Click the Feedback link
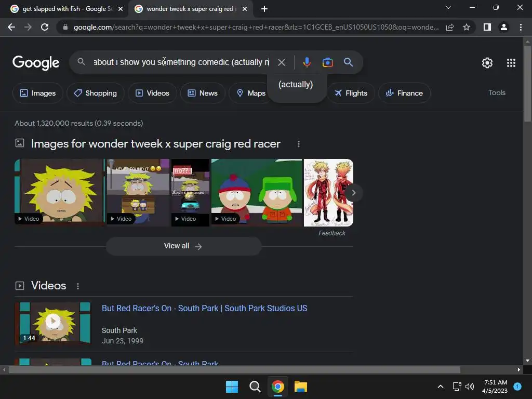Screen dimensions: 532x399 click(x=332, y=233)
